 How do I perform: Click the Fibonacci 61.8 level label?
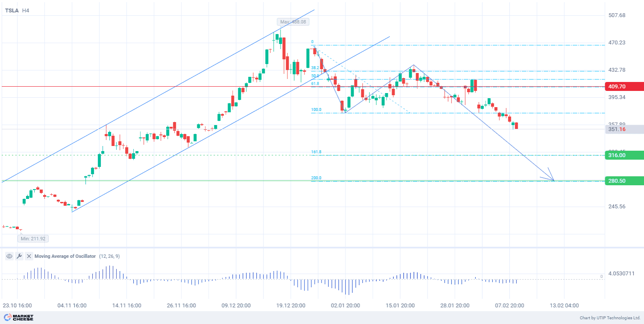pyautogui.click(x=315, y=84)
